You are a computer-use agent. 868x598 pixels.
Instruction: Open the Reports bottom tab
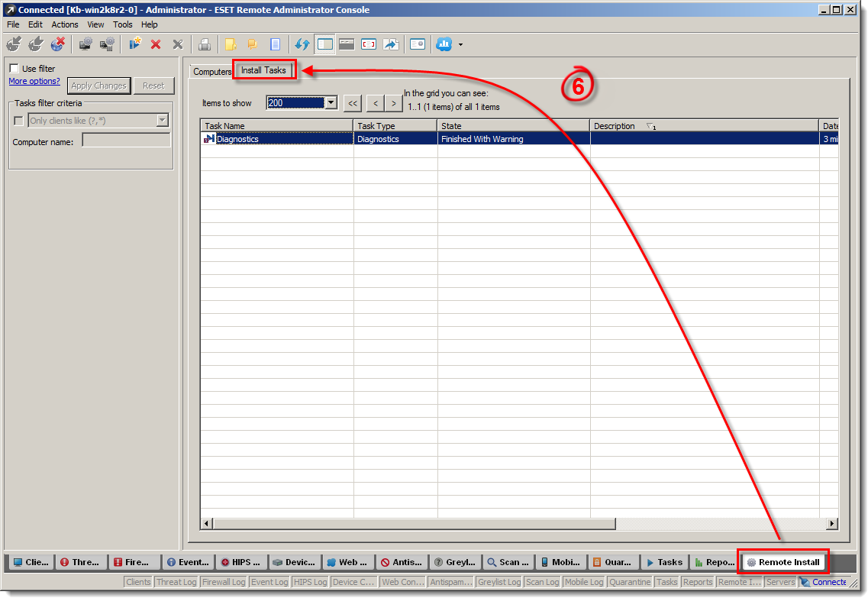click(x=715, y=562)
